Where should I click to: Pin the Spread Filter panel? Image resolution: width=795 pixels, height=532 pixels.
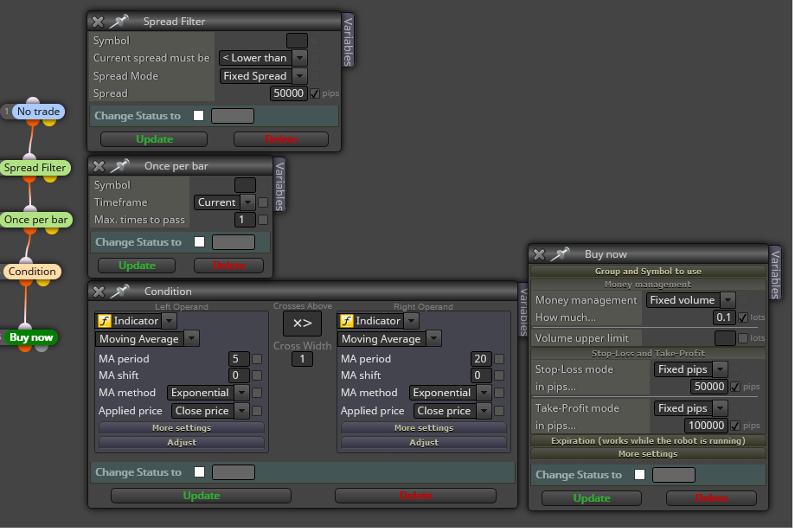[119, 22]
